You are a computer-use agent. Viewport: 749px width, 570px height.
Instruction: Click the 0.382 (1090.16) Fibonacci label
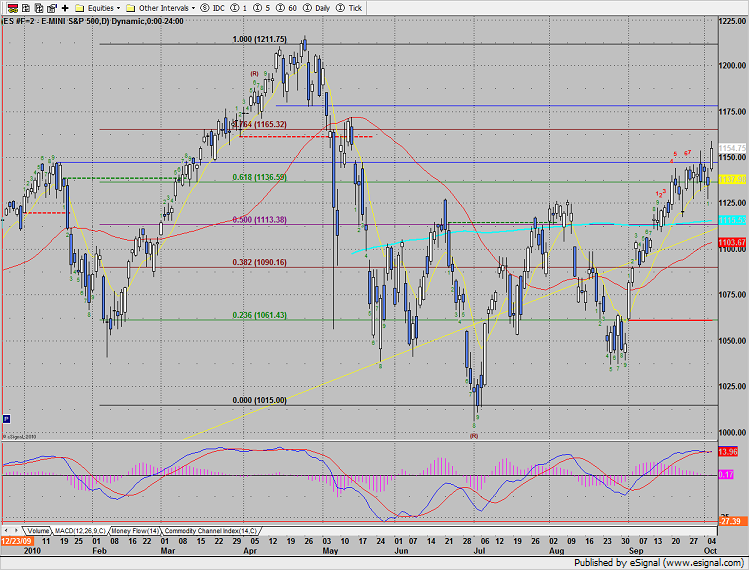[x=259, y=262]
